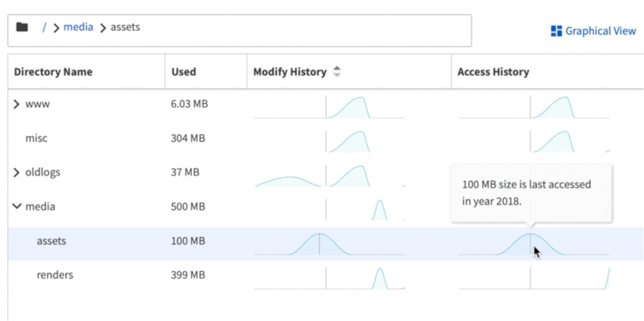
Task: Collapse the media directory chevron
Action: 16,207
